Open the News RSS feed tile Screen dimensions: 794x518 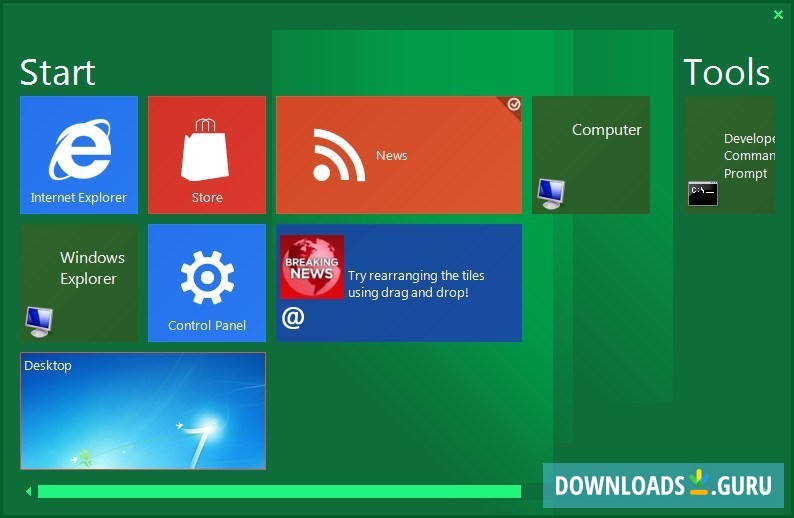point(399,154)
